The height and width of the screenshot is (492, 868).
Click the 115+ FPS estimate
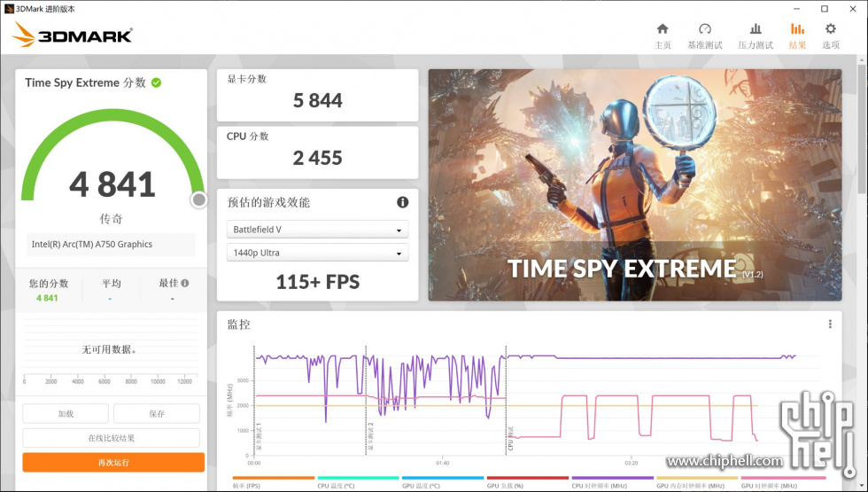(318, 282)
